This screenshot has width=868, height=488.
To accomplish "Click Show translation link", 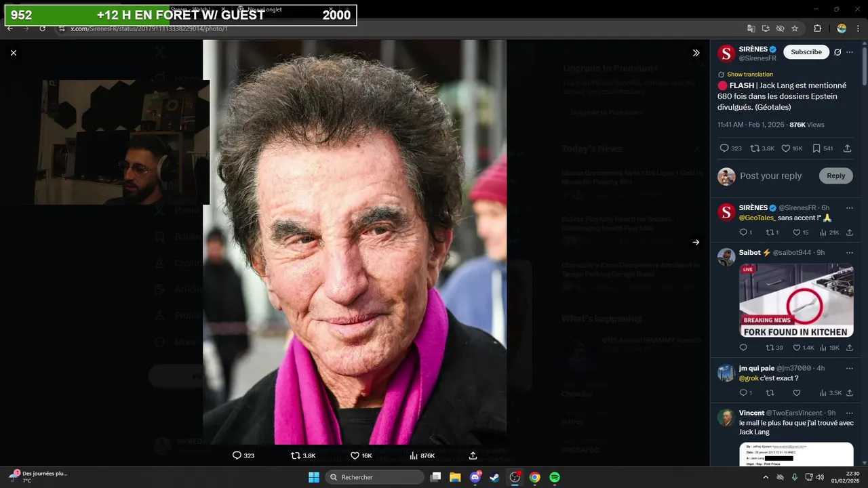I will (749, 75).
